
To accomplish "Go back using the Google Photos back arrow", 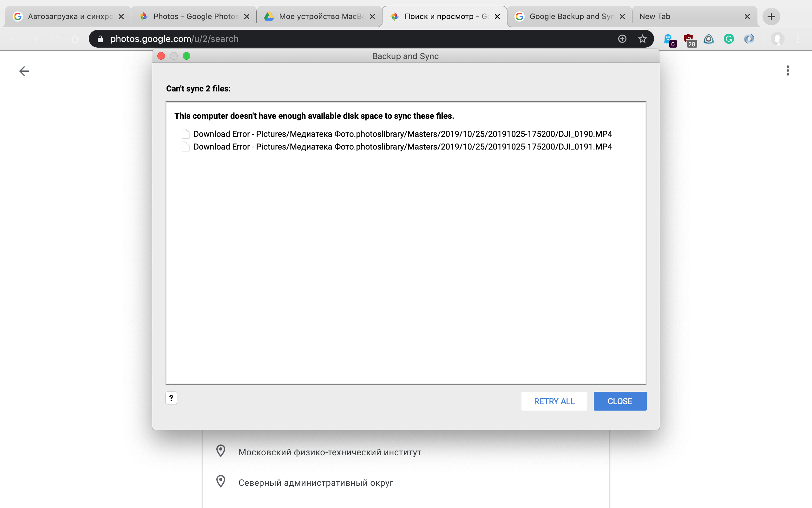I will point(24,71).
